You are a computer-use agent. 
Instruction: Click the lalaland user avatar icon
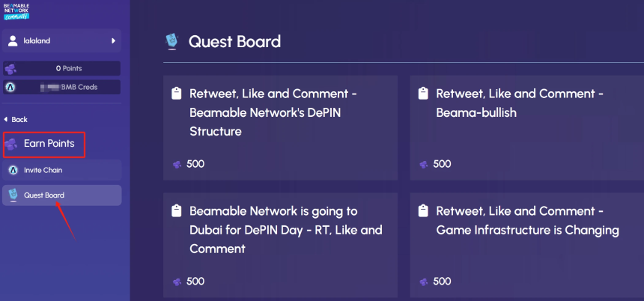[13, 41]
